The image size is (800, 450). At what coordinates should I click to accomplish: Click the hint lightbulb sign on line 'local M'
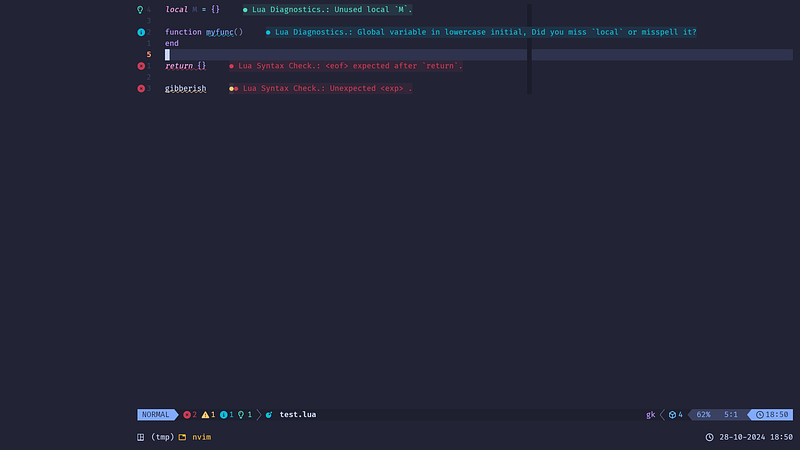pos(140,10)
